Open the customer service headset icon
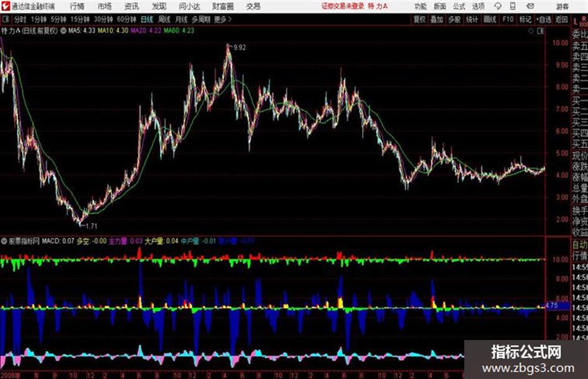The height and width of the screenshot is (379, 588). (498, 6)
